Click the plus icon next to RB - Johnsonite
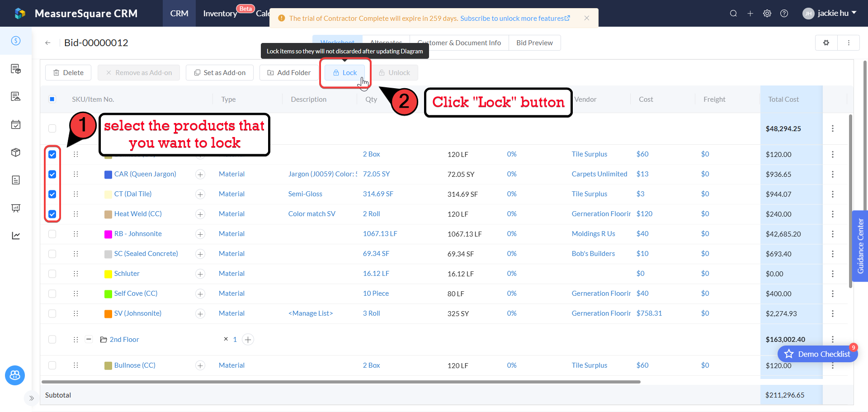 point(200,234)
